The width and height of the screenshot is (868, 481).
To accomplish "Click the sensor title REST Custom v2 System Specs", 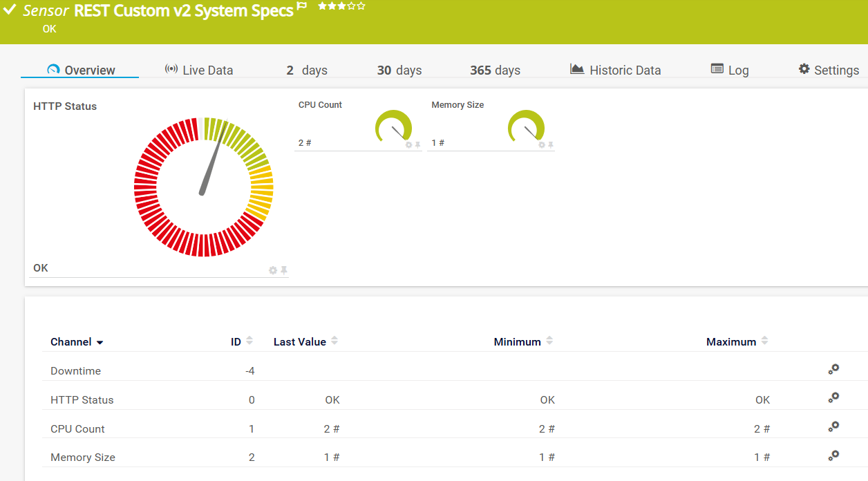I will click(x=183, y=10).
